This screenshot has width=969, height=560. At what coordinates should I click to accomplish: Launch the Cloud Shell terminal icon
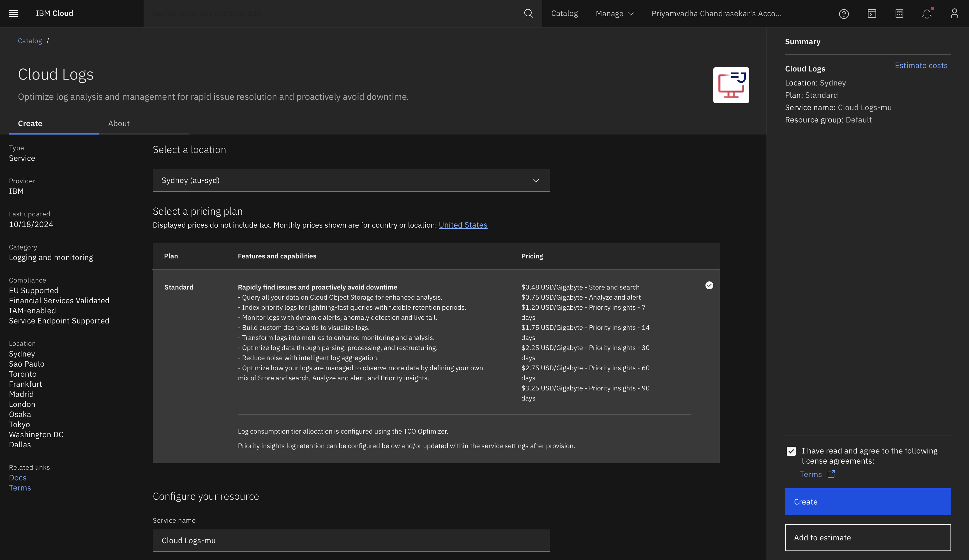click(871, 13)
